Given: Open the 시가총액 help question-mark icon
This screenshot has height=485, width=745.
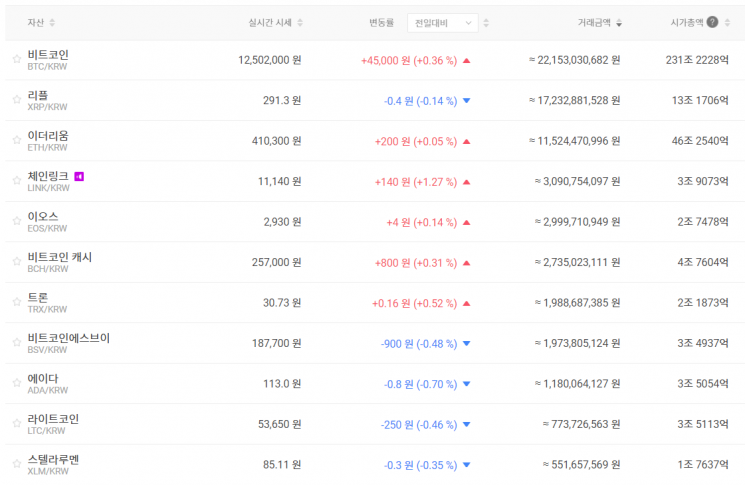Looking at the screenshot, I should 712,22.
